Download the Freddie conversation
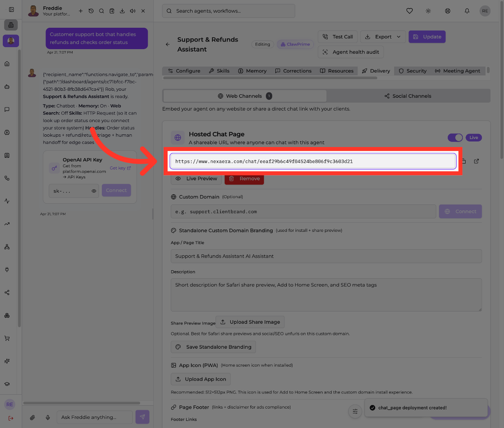This screenshot has width=504, height=428. (x=122, y=11)
